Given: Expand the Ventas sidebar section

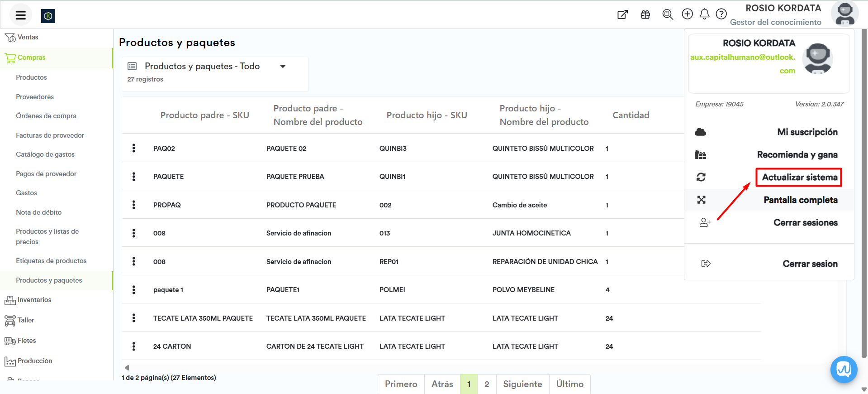Looking at the screenshot, I should tap(28, 37).
